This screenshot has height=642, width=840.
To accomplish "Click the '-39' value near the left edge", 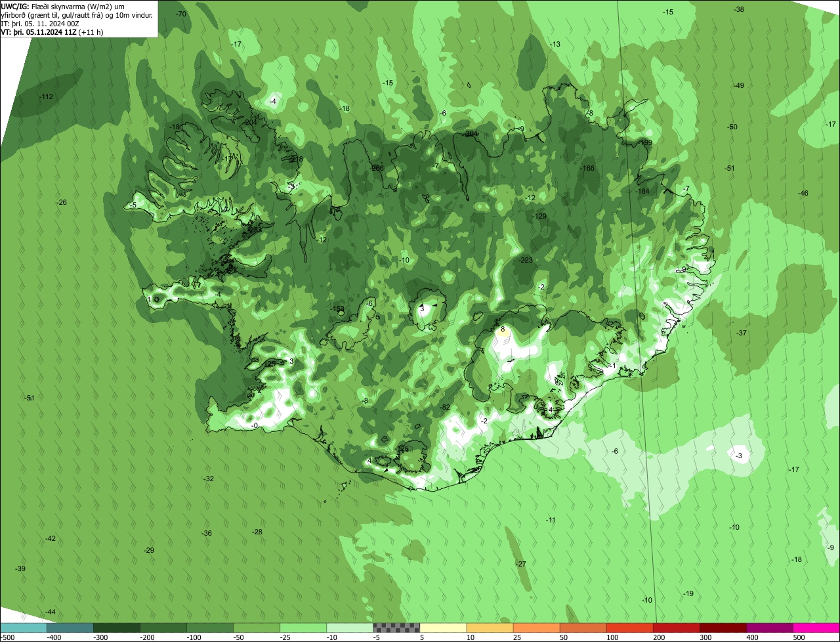I will tap(20, 568).
